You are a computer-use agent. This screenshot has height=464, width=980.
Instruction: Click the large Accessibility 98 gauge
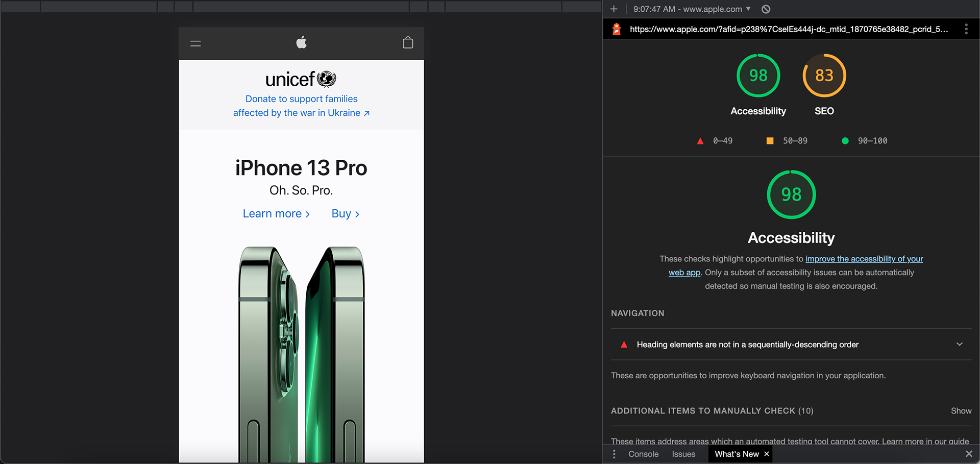tap(791, 194)
